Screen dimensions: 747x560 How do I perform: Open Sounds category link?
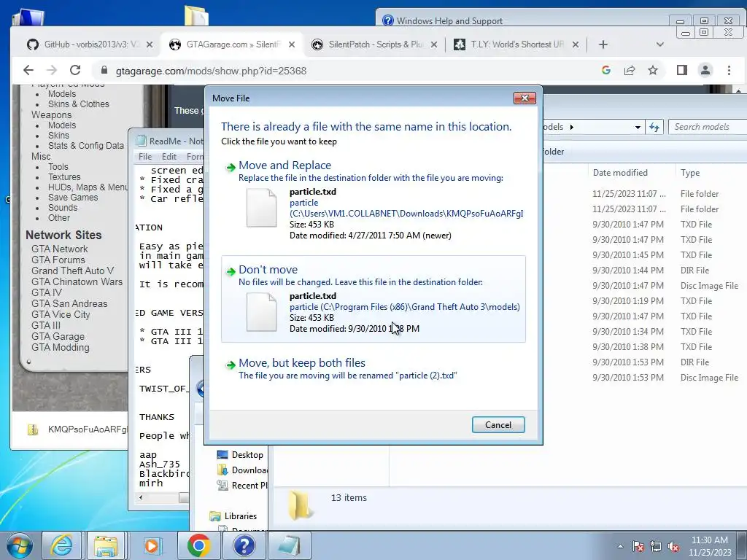tap(63, 208)
